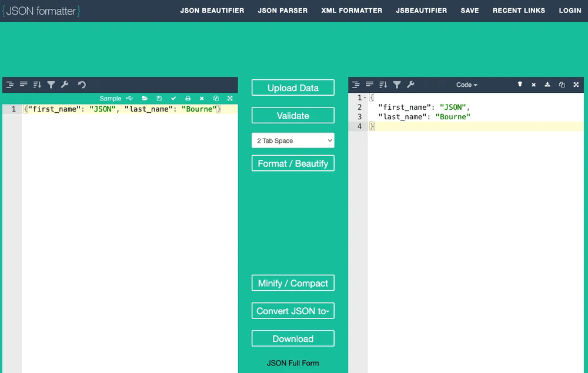Open the 2 Tab Space indentation selector

pyautogui.click(x=293, y=140)
